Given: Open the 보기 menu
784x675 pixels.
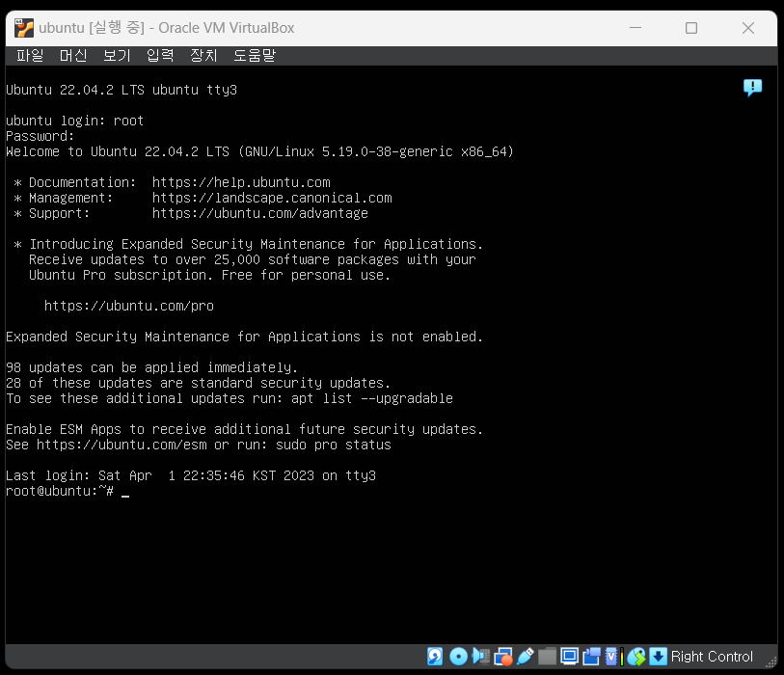Looking at the screenshot, I should click(117, 55).
